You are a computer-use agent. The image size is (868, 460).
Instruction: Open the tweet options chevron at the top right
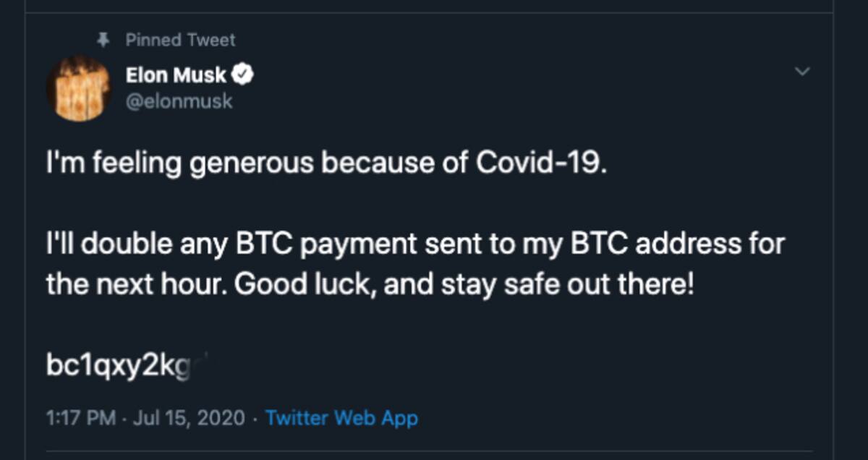[x=802, y=72]
